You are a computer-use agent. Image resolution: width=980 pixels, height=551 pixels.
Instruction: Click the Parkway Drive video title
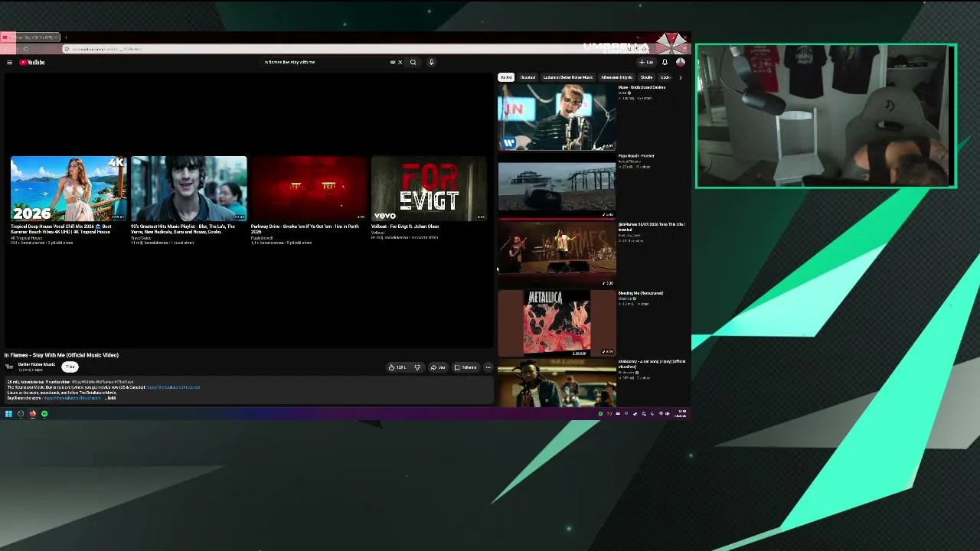coord(305,229)
